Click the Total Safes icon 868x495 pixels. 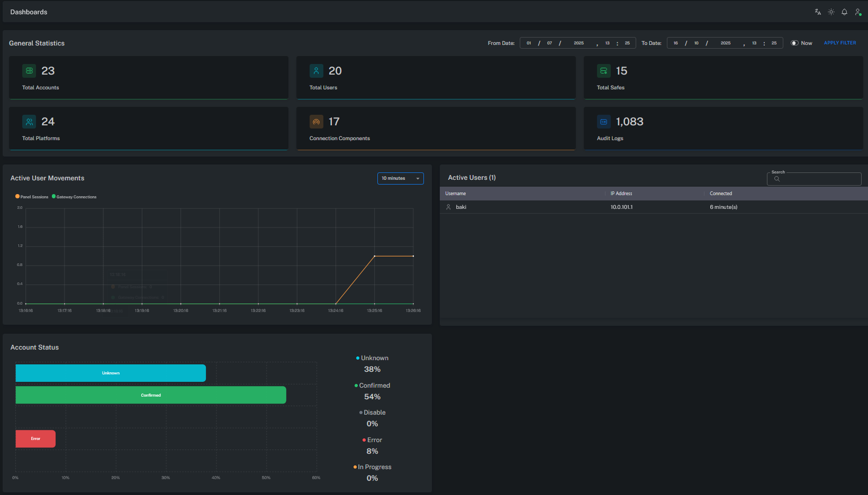(604, 70)
